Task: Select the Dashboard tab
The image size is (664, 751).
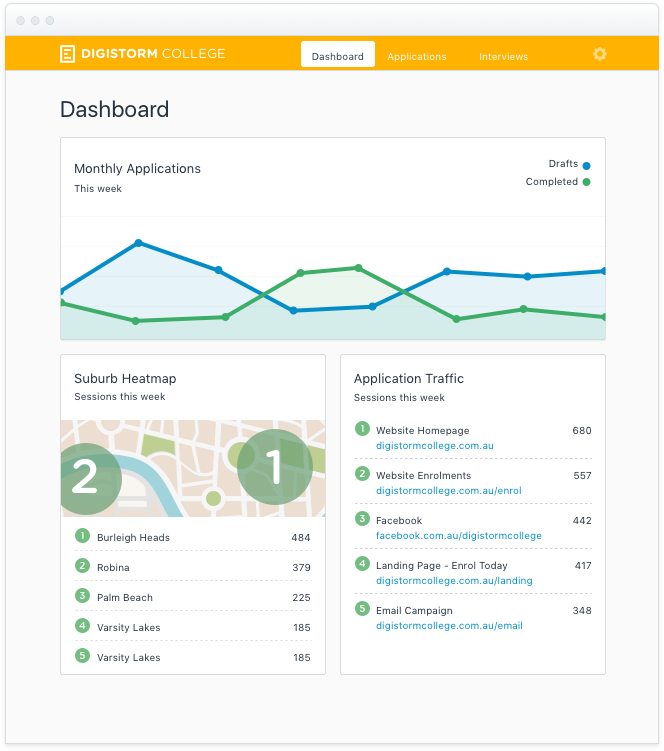Action: click(x=338, y=55)
